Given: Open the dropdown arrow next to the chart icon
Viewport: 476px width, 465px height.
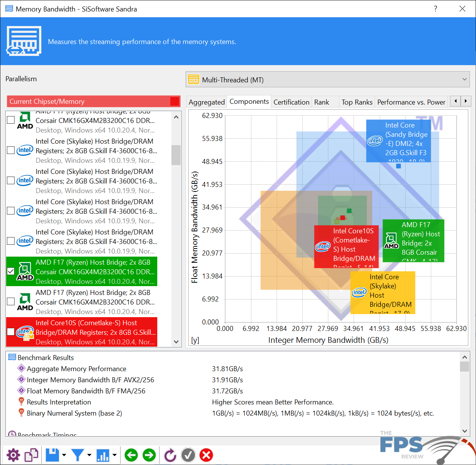Looking at the screenshot, I should tap(114, 455).
